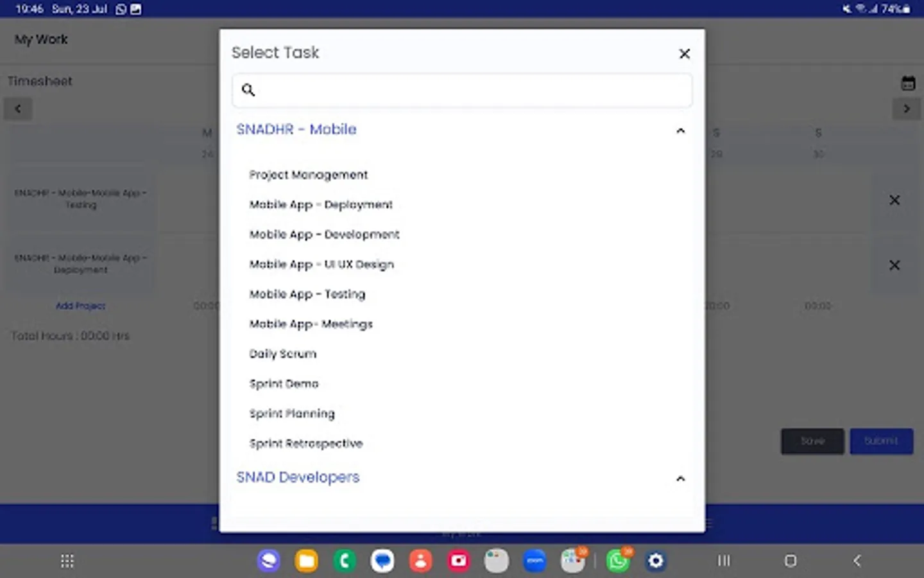Open the Messages app from the taskbar
This screenshot has height=578, width=924.
[x=382, y=560]
